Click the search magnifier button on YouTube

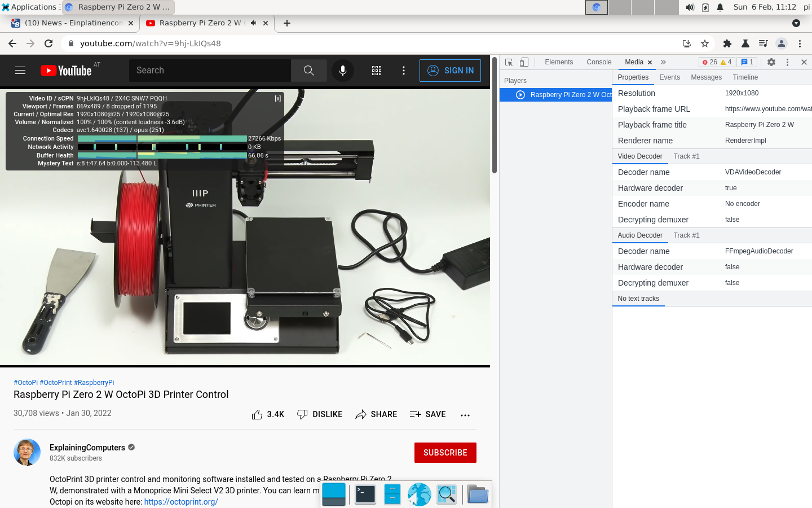308,71
